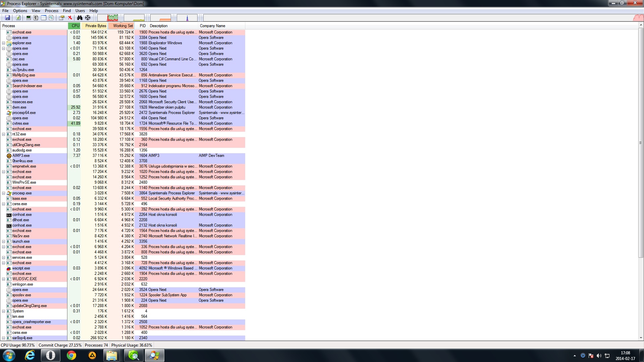Click the Save toolbar icon
Image resolution: width=644 pixels, height=362 pixels.
(x=7, y=18)
